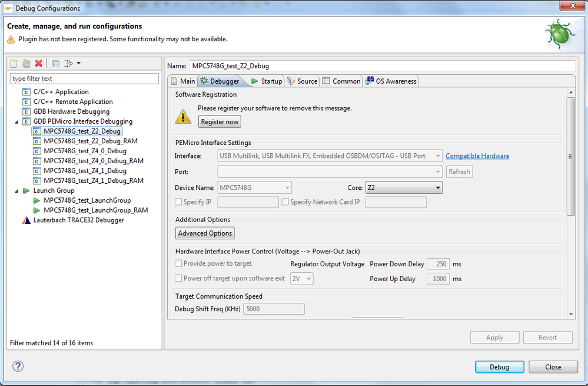Click the type filter text field
This screenshot has height=386, width=588.
pyautogui.click(x=84, y=78)
